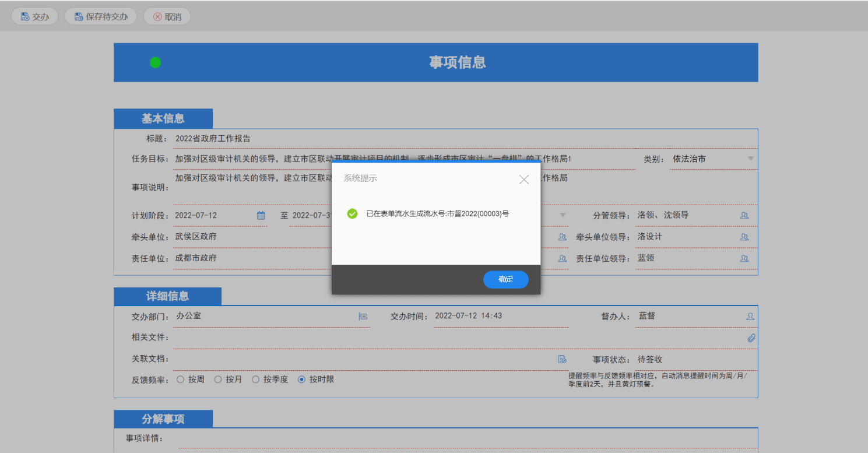Click the 蓝督 supervisor name
868x453 pixels.
click(646, 316)
